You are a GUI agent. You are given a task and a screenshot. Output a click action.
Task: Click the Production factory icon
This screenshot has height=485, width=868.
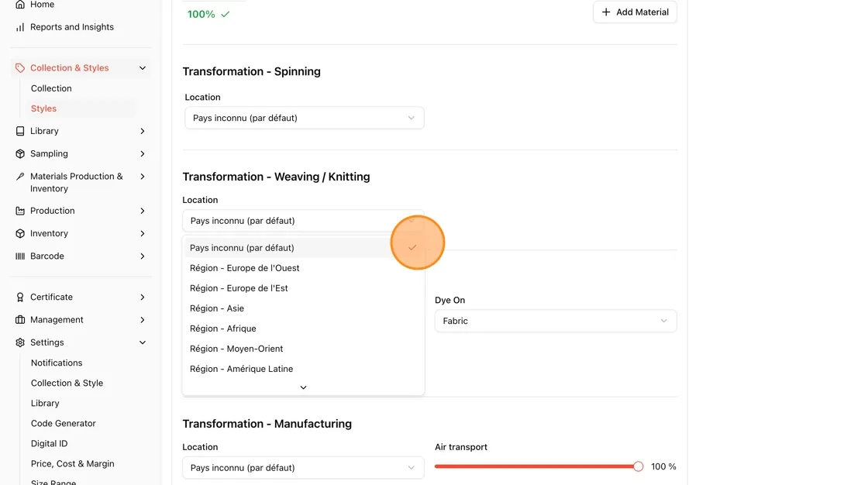(x=20, y=211)
